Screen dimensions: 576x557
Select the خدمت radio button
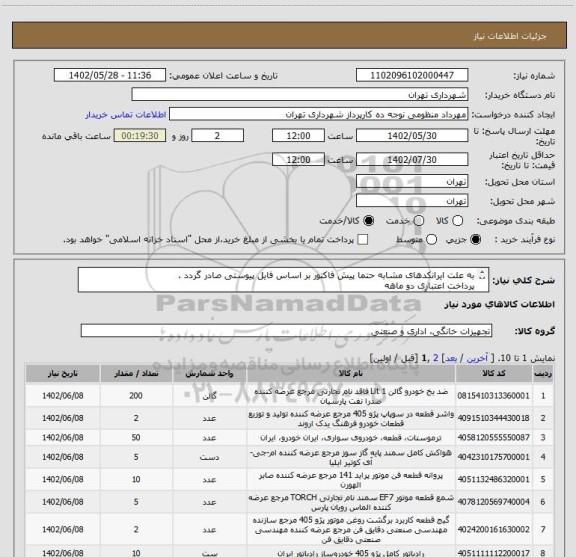click(x=419, y=221)
